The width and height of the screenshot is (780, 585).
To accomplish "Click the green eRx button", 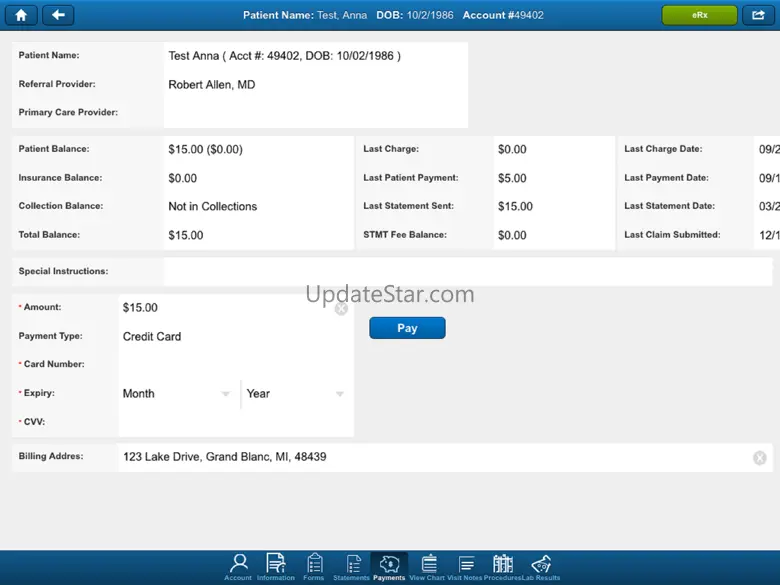I will pyautogui.click(x=699, y=15).
